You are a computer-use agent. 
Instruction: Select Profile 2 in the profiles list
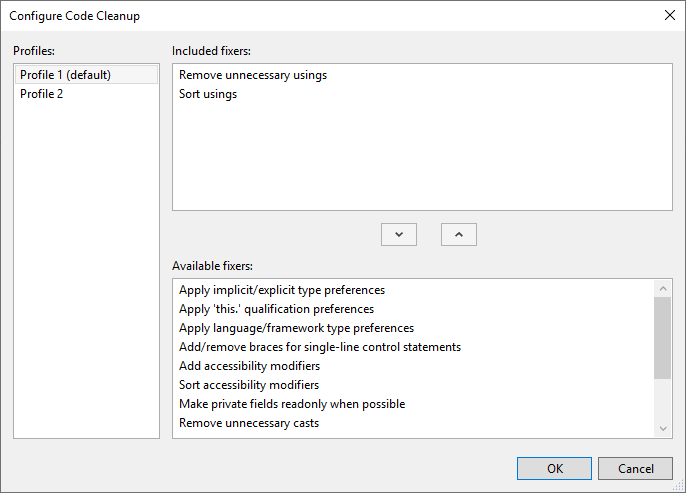[x=86, y=94]
